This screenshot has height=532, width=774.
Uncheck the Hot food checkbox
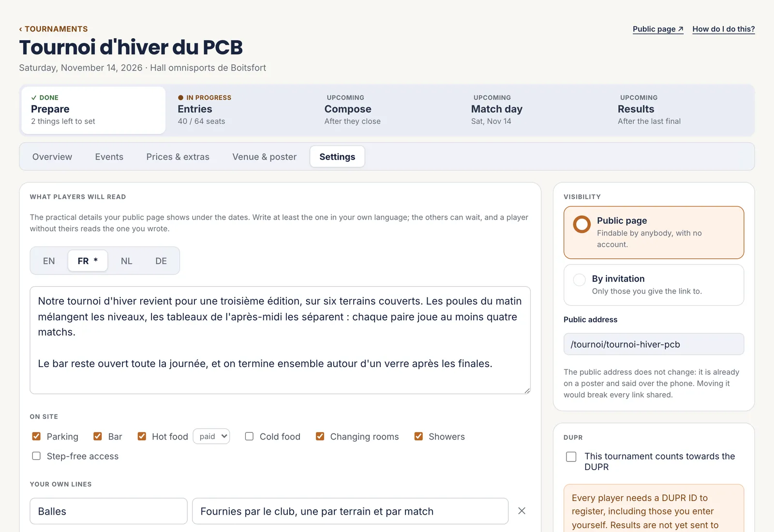coord(142,436)
